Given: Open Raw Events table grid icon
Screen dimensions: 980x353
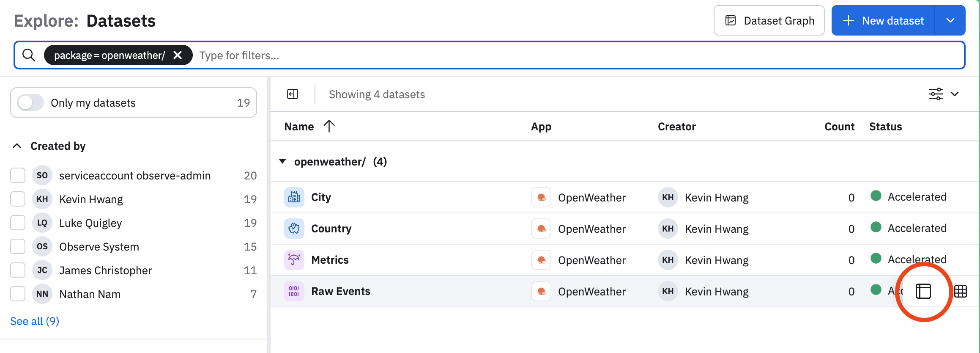Looking at the screenshot, I should 961,291.
